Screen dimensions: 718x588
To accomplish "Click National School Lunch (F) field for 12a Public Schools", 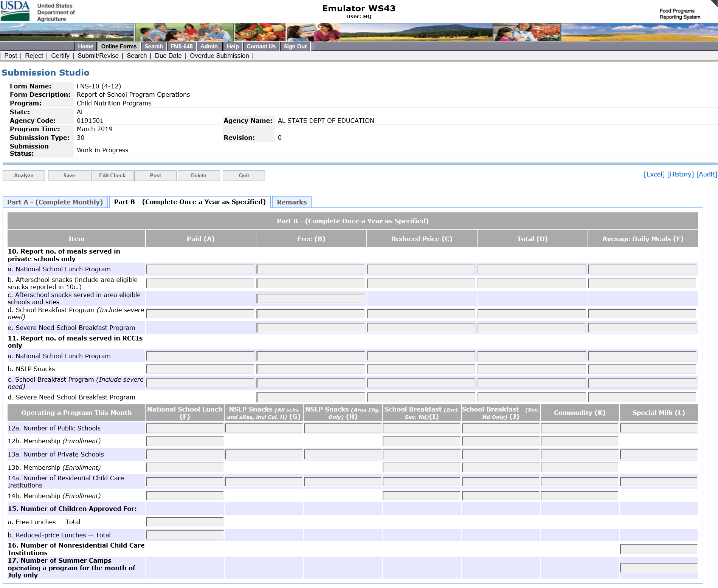I will click(x=185, y=429).
